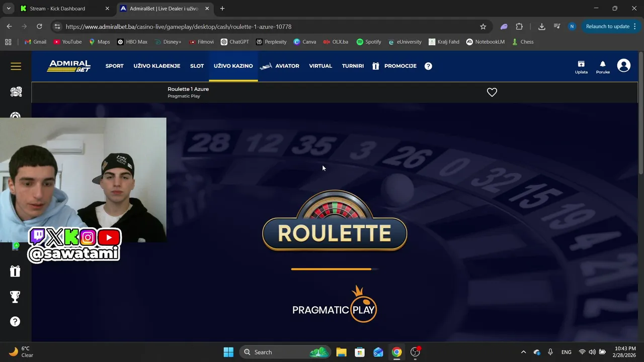Open the SLOT section
Image resolution: width=644 pixels, height=362 pixels.
click(197, 66)
